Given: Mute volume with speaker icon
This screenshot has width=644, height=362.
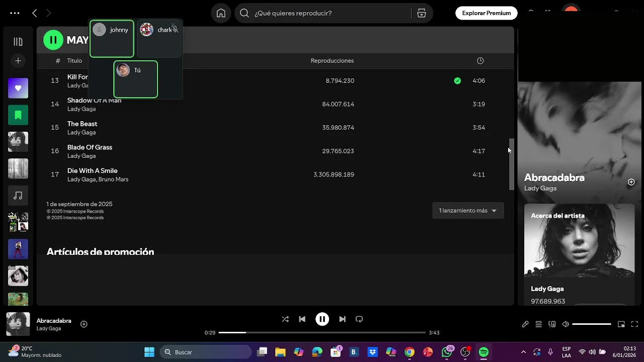Looking at the screenshot, I should [x=566, y=324].
